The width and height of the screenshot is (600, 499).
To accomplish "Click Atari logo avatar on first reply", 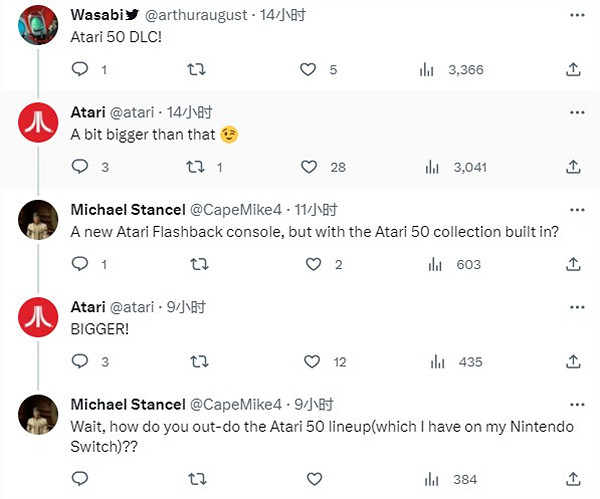I will [39, 124].
